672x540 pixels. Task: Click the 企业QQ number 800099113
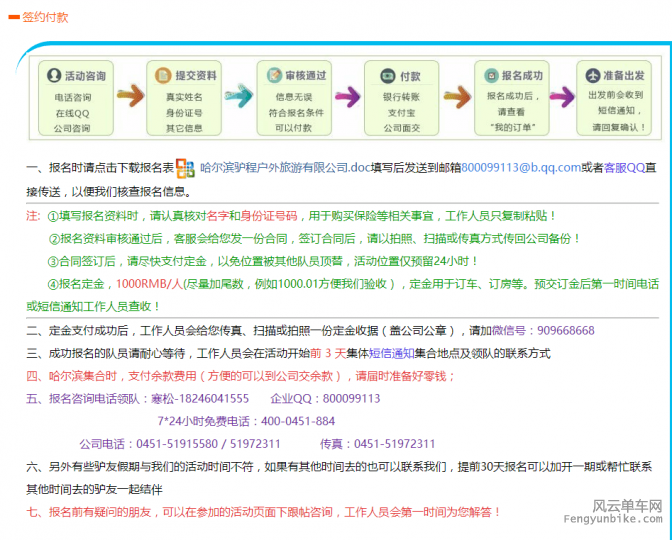tap(351, 398)
